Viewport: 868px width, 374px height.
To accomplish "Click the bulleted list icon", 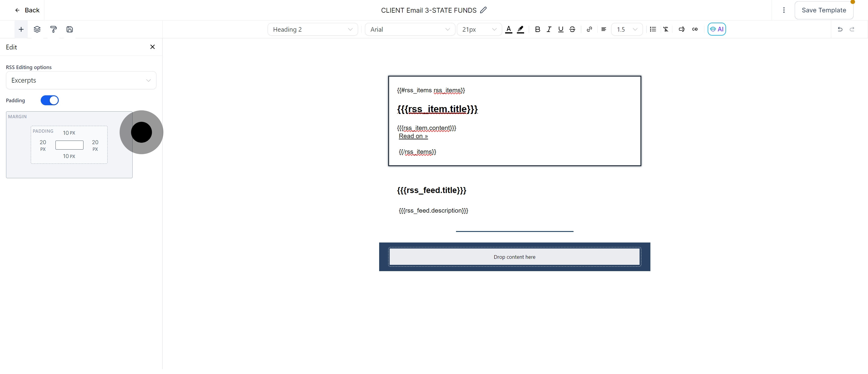I will (653, 29).
